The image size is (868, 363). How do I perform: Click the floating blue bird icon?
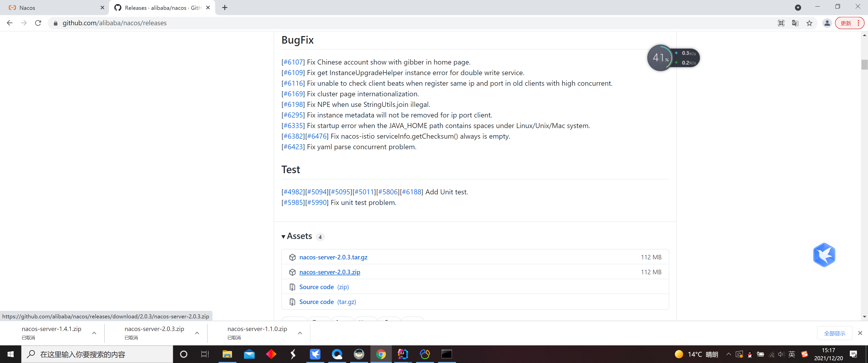pyautogui.click(x=824, y=255)
